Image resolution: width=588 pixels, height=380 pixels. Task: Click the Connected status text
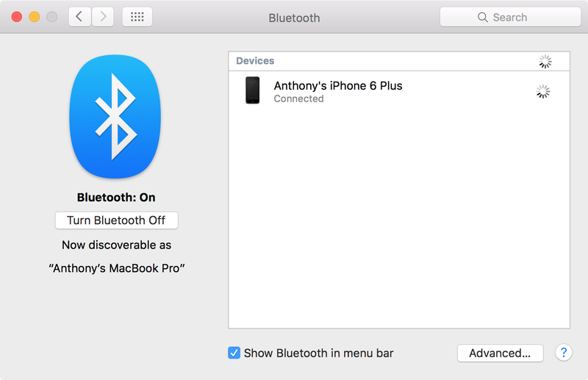[x=298, y=98]
